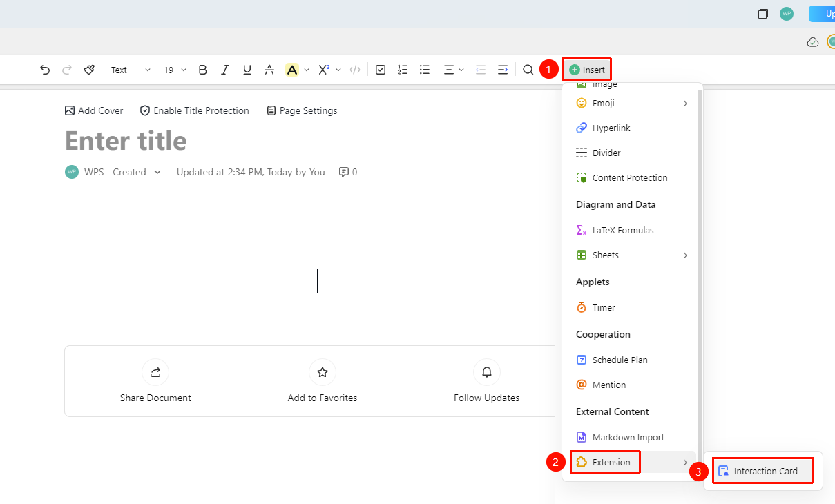
Task: Insert a Divider from the menu
Action: click(631, 153)
